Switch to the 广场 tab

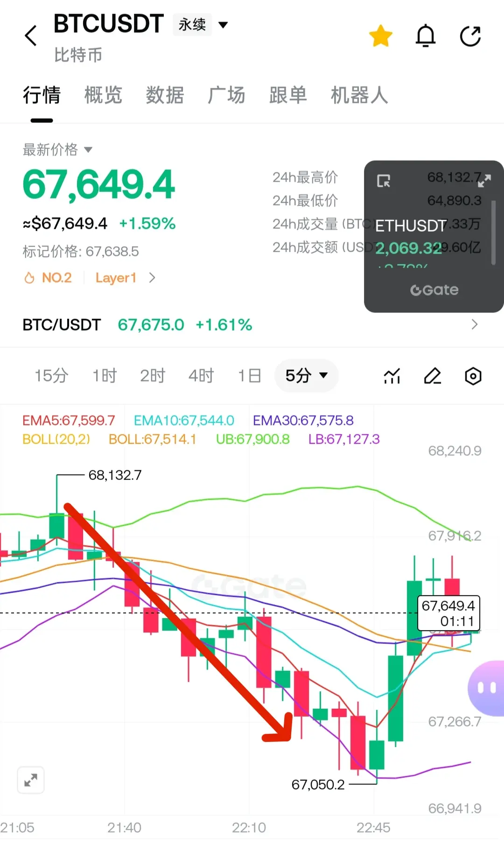tap(226, 95)
